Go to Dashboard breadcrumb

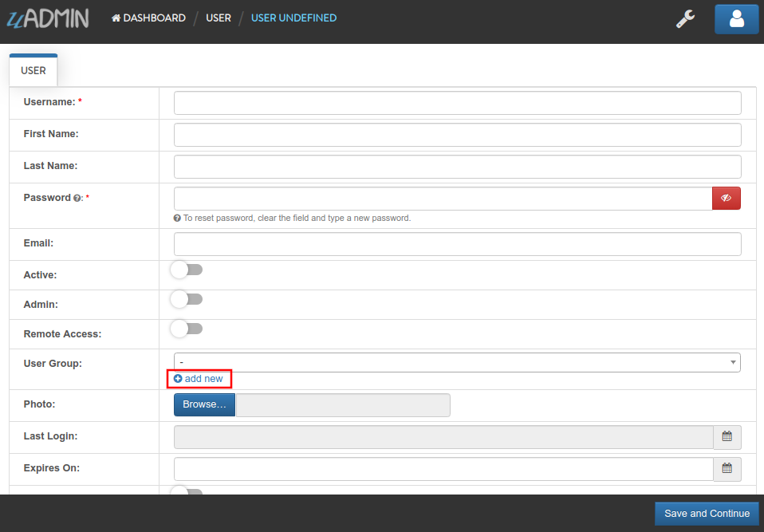click(148, 18)
